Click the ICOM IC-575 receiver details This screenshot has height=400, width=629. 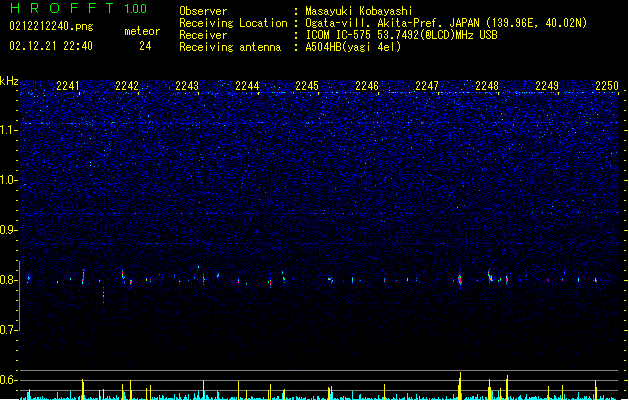(x=402, y=35)
